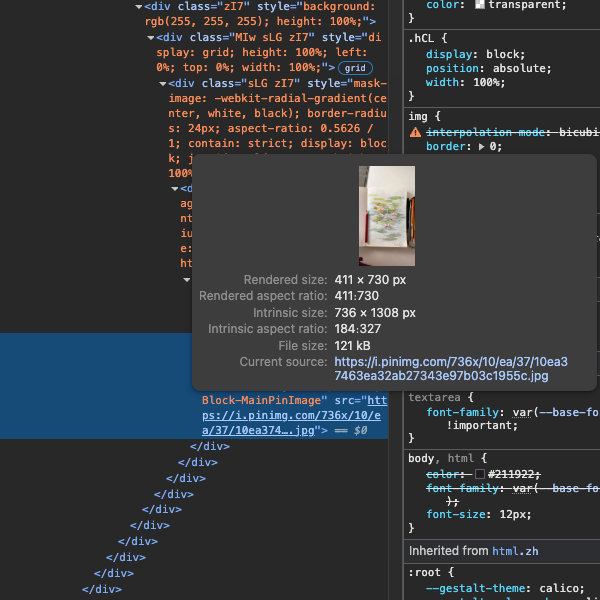
Task: Expand the border shorthand property triangle
Action: (482, 146)
